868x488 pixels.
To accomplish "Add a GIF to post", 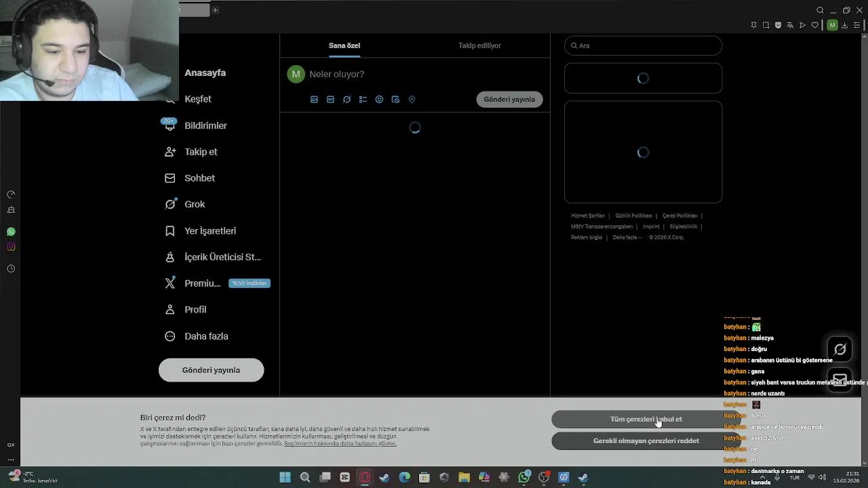I will point(330,99).
